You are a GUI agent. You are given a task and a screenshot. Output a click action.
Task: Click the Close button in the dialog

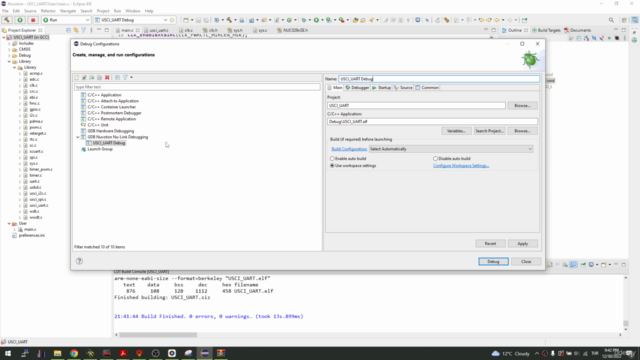point(526,262)
